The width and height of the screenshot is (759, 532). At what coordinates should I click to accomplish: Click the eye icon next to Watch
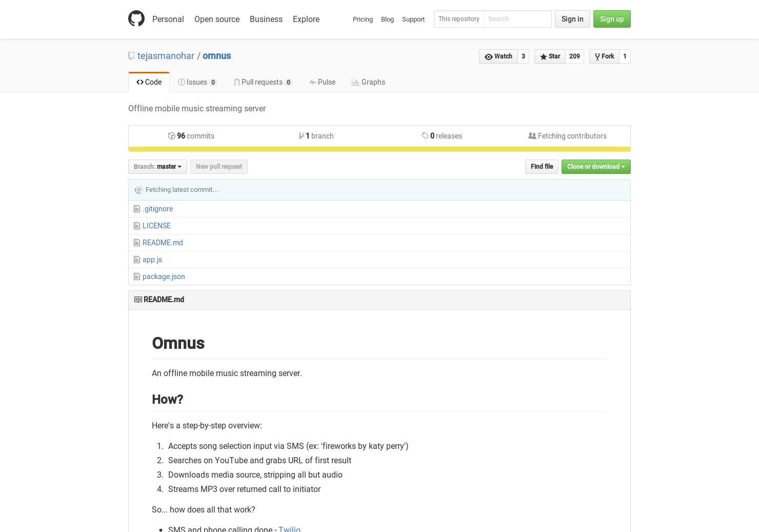[490, 56]
